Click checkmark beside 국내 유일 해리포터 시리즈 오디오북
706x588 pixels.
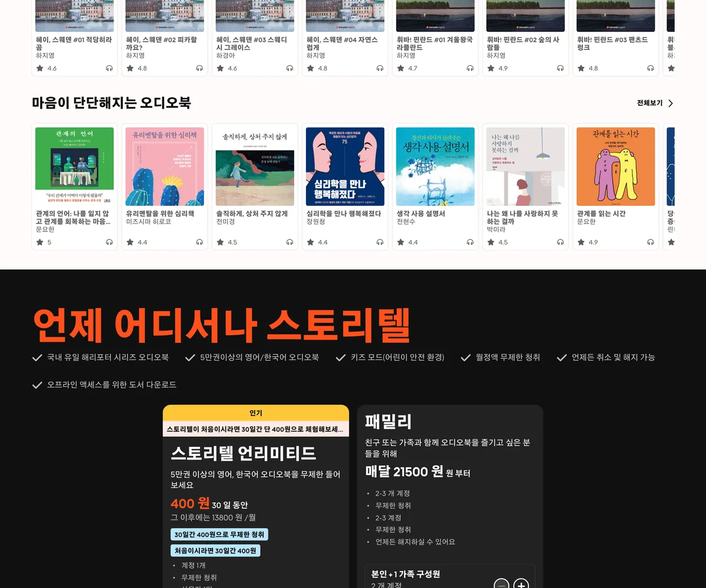[x=37, y=358]
